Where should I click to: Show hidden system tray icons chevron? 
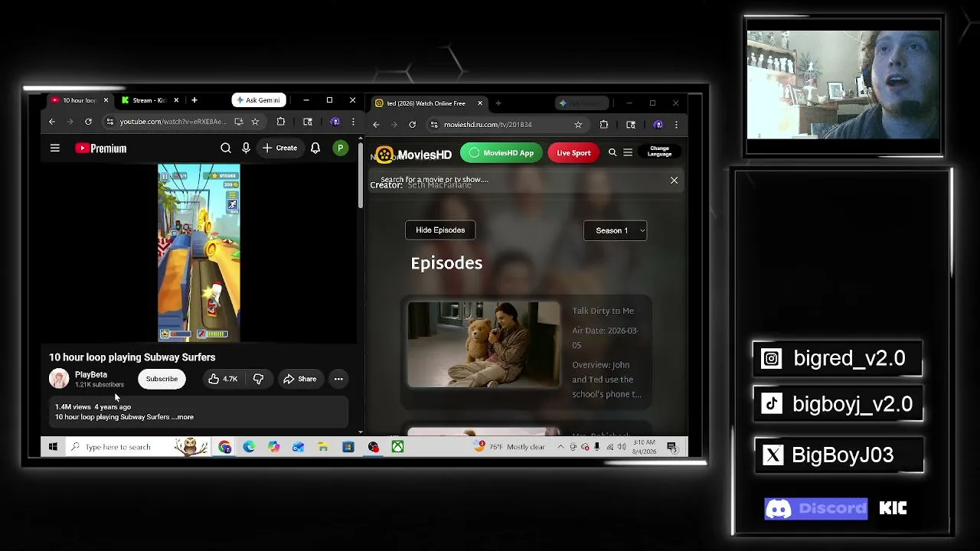(560, 447)
